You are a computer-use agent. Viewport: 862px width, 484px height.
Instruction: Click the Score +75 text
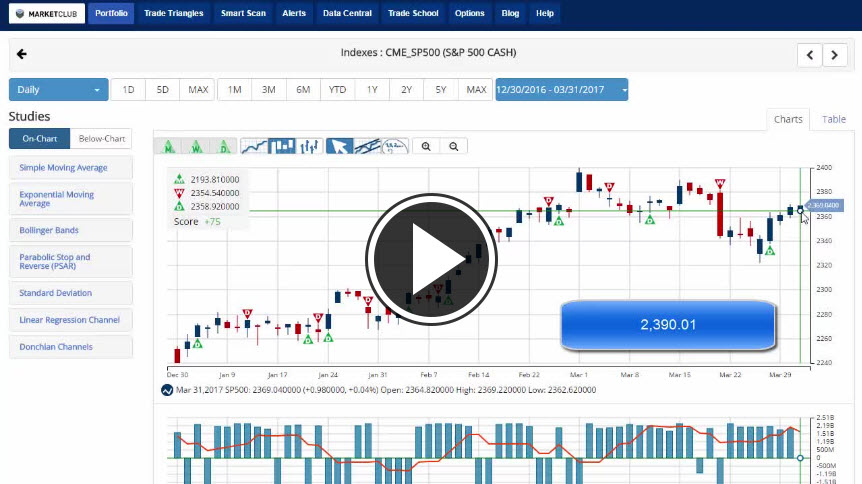pos(197,222)
